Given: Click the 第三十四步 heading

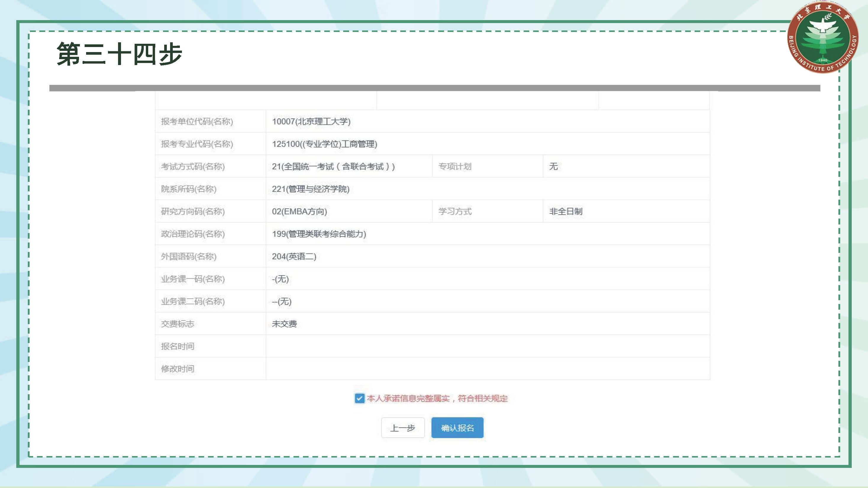Looking at the screenshot, I should (120, 54).
